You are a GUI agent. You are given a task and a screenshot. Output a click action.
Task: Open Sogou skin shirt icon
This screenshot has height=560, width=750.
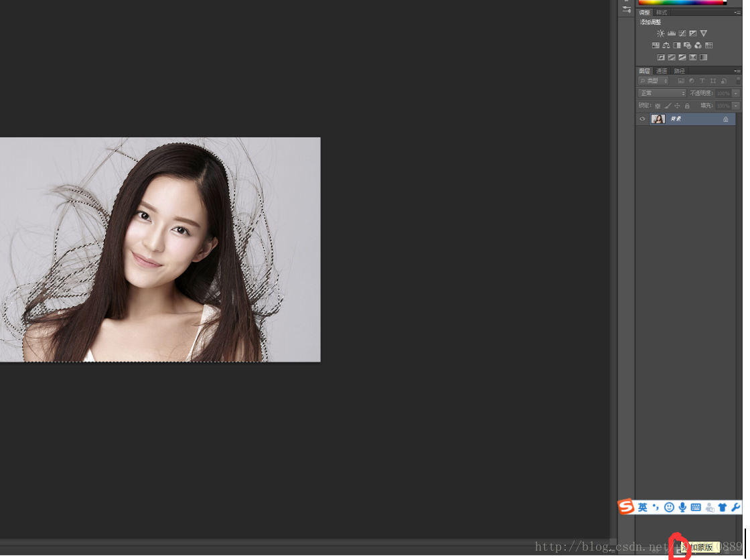(x=723, y=507)
